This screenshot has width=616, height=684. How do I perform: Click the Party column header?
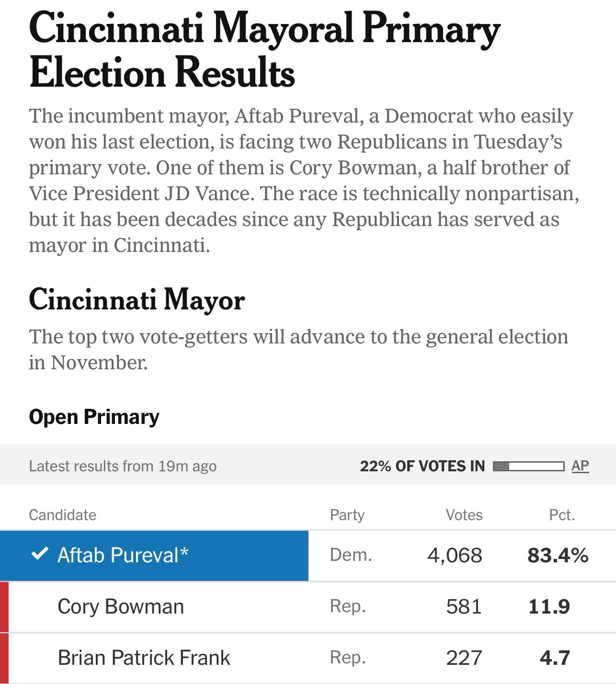point(347,515)
